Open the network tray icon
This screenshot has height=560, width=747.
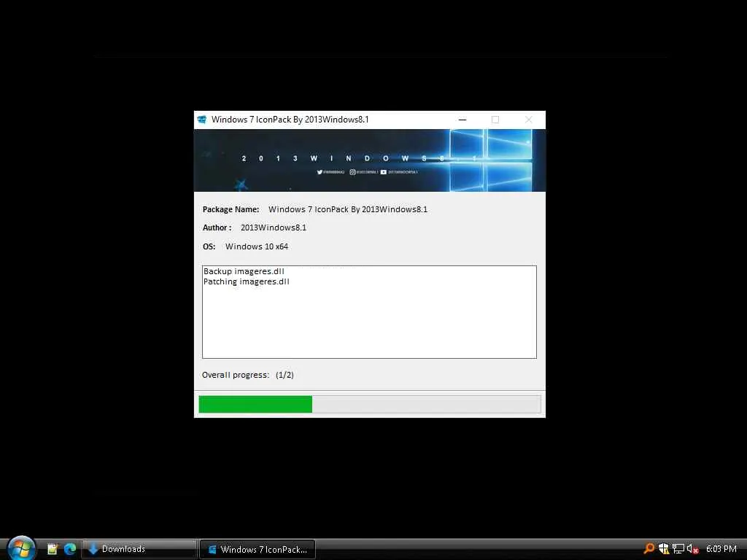[678, 548]
